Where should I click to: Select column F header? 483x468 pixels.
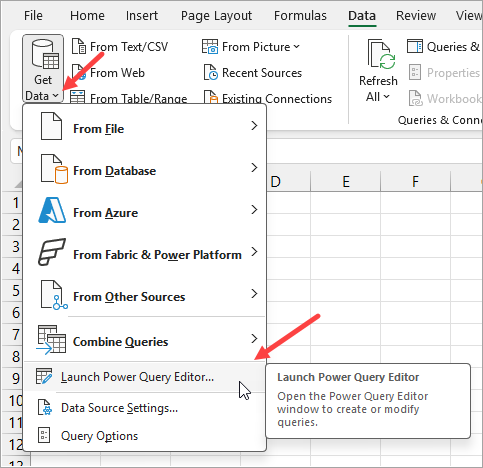[x=415, y=182]
